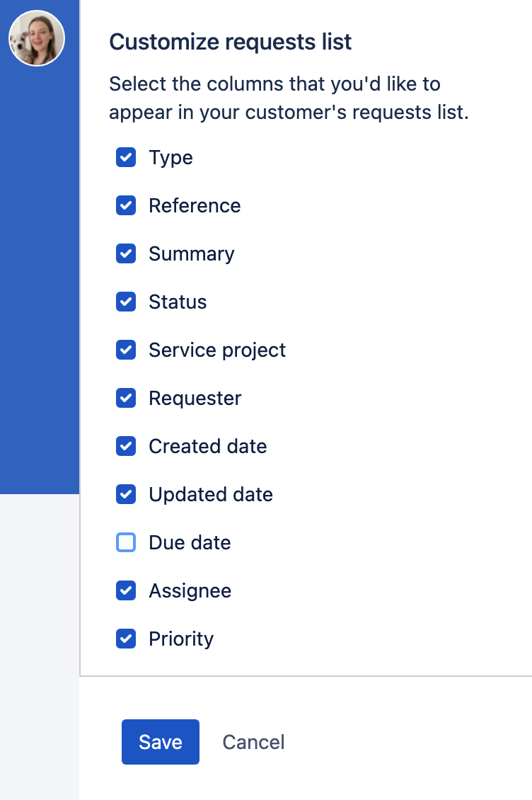Click the Priority label text
The width and height of the screenshot is (532, 800).
(x=181, y=639)
